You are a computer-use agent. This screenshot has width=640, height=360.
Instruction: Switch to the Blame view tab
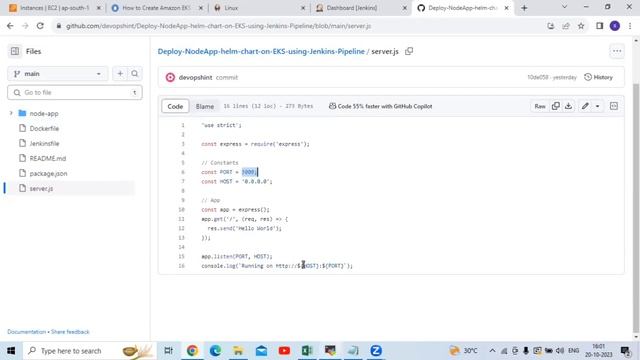click(204, 106)
